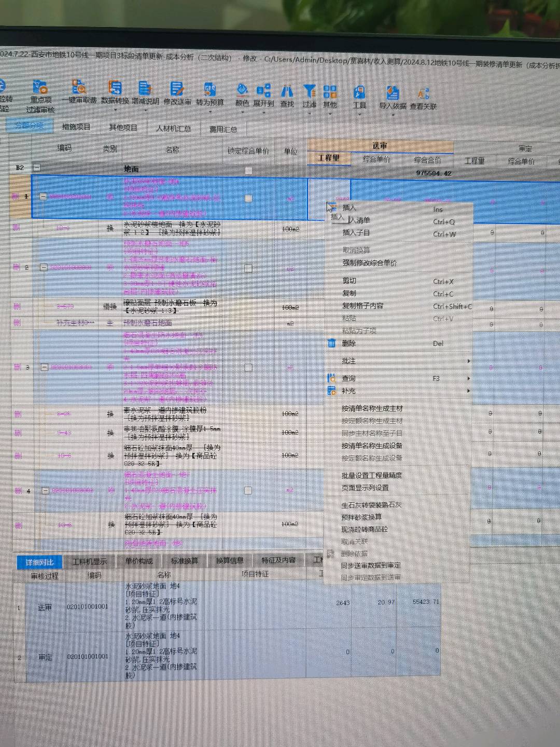560x747 pixels.
Task: Click the 查询 icon in context menu
Action: (x=331, y=378)
